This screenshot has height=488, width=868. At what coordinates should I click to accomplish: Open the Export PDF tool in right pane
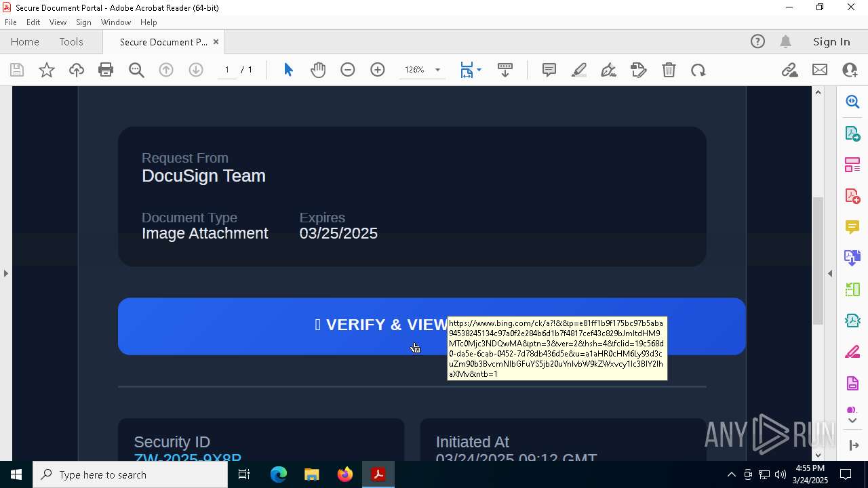(x=852, y=134)
